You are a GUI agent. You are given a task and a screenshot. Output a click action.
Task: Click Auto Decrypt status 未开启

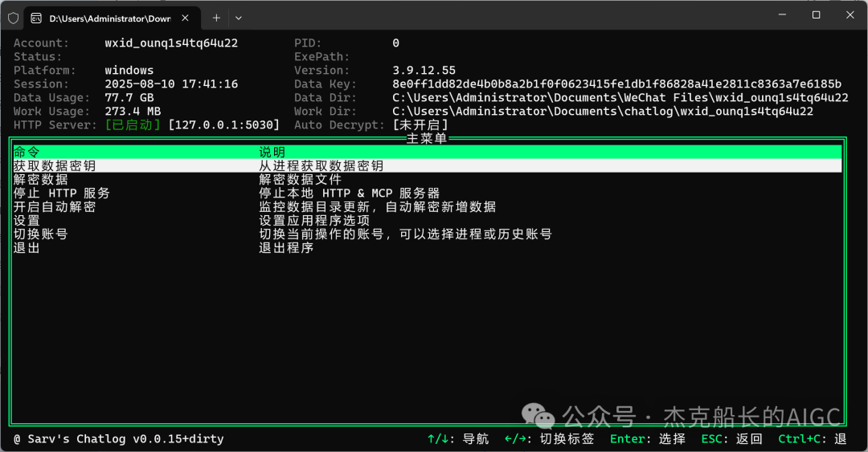pyautogui.click(x=420, y=125)
